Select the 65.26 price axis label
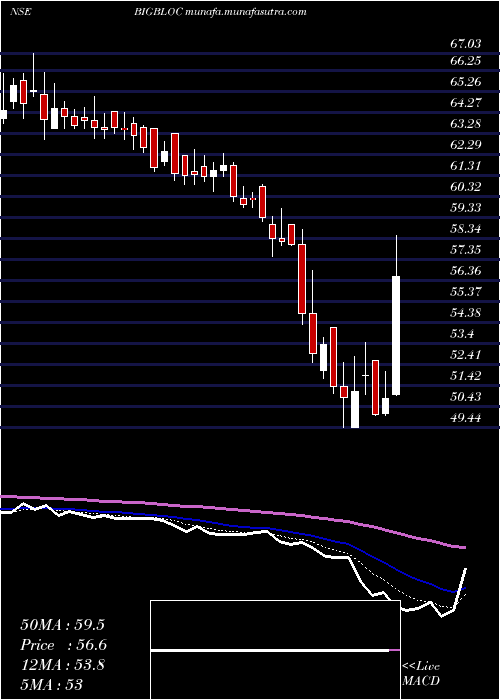Image resolution: width=500 pixels, height=700 pixels. 466,81
